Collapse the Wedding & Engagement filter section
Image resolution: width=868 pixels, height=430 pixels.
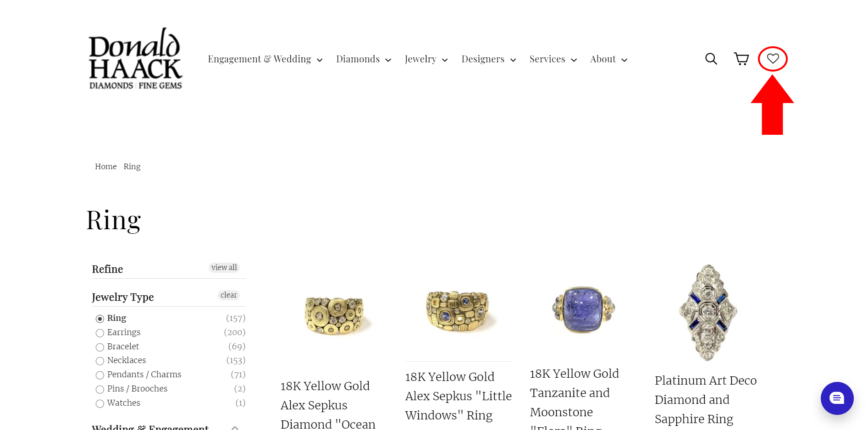point(235,428)
